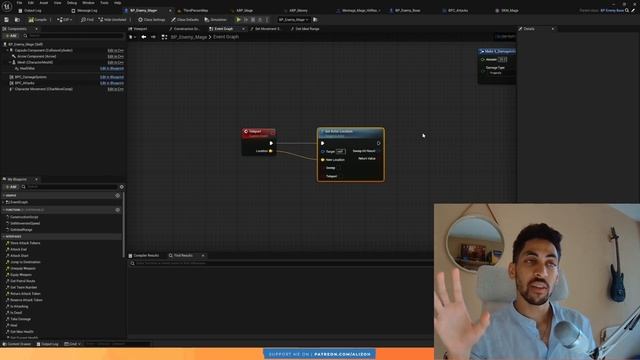Add a component with Components Add button

point(11,36)
